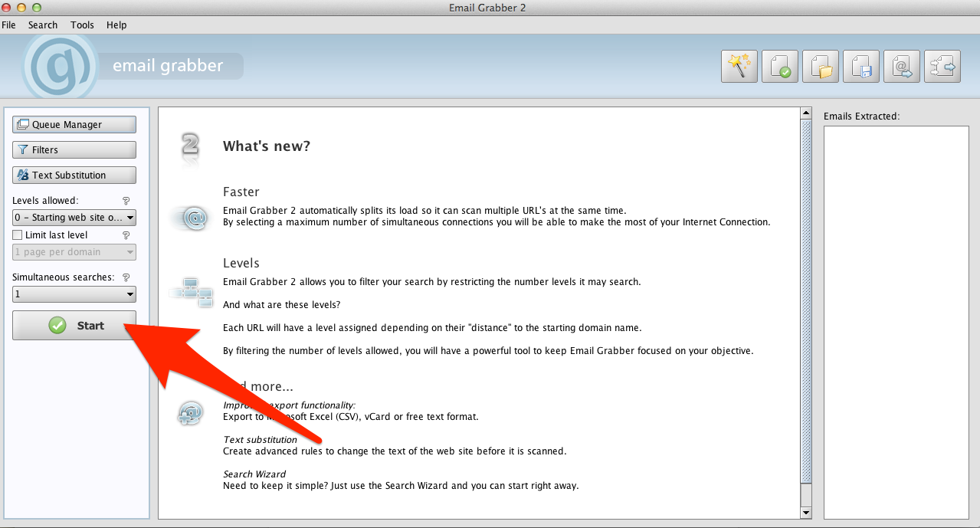Click the Filters button
980x528 pixels.
click(74, 150)
